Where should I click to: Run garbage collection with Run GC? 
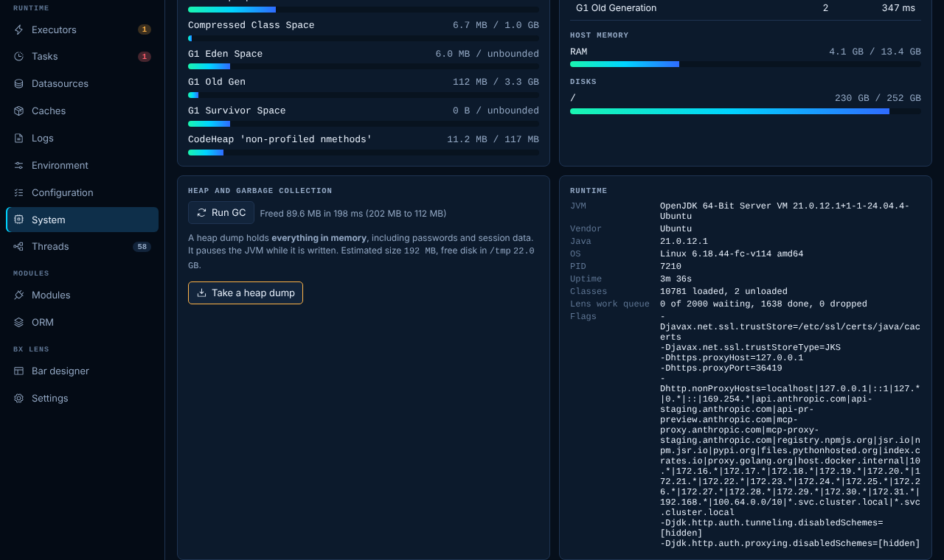point(221,213)
